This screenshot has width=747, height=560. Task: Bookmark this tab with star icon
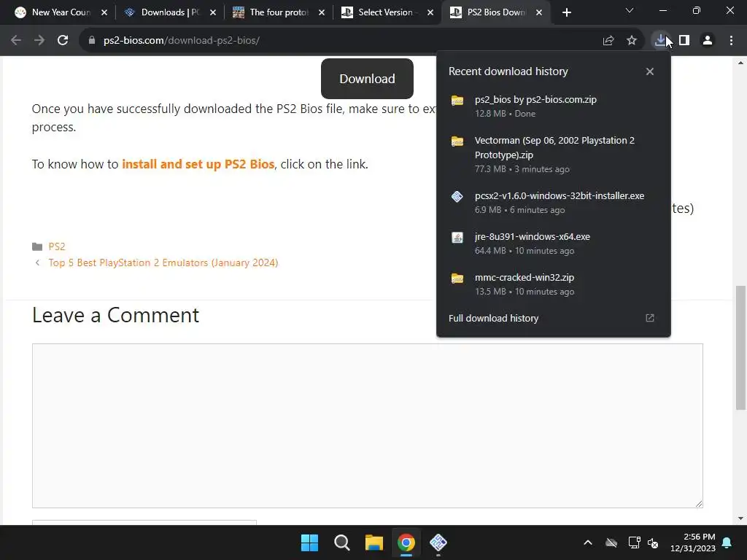point(632,41)
